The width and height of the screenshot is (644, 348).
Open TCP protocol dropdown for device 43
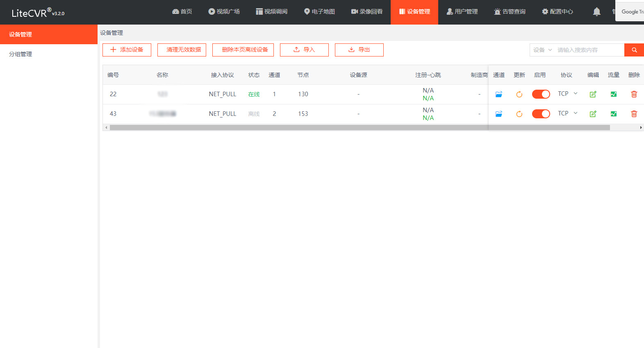(x=567, y=113)
